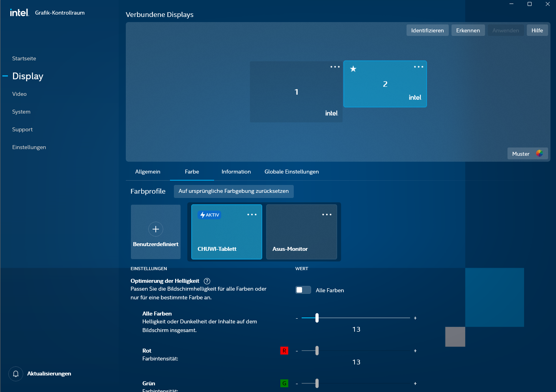Click the Intel logo in the sidebar
The image size is (556, 392).
[x=19, y=13]
